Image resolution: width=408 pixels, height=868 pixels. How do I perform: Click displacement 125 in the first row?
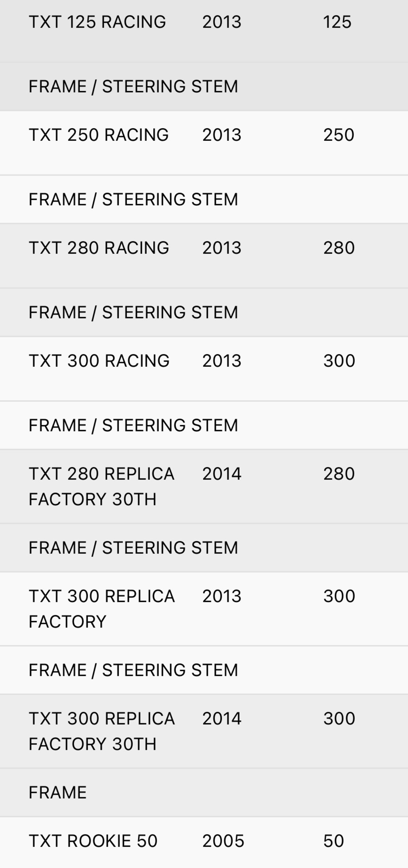tap(337, 22)
